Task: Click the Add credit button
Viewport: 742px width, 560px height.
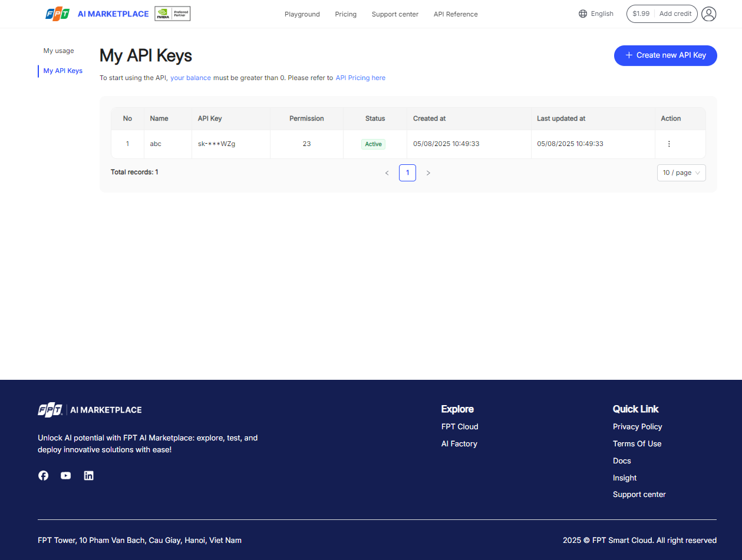Action: 675,14
